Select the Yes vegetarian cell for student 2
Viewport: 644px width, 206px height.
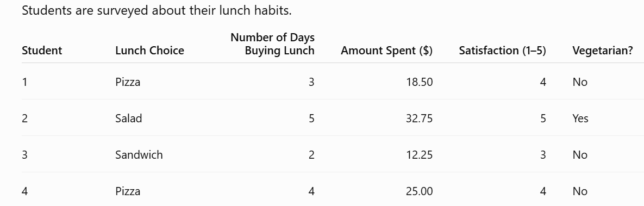click(x=580, y=118)
